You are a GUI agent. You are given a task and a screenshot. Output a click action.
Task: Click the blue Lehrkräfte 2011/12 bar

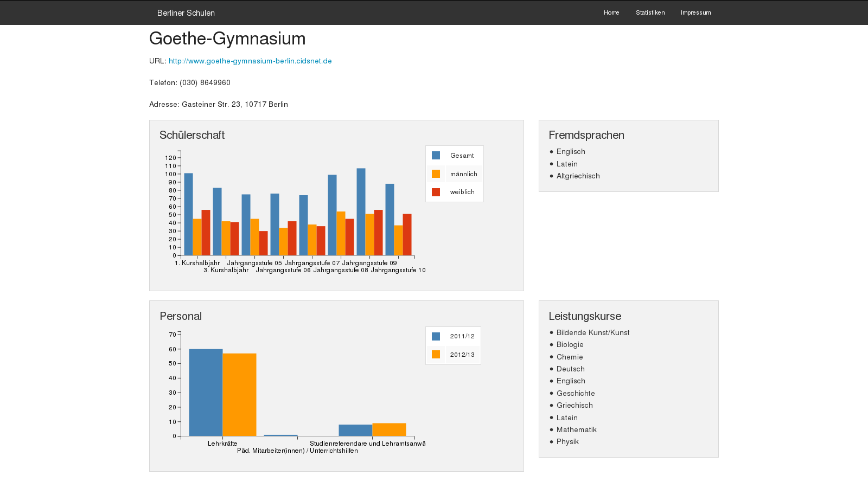[206, 393]
